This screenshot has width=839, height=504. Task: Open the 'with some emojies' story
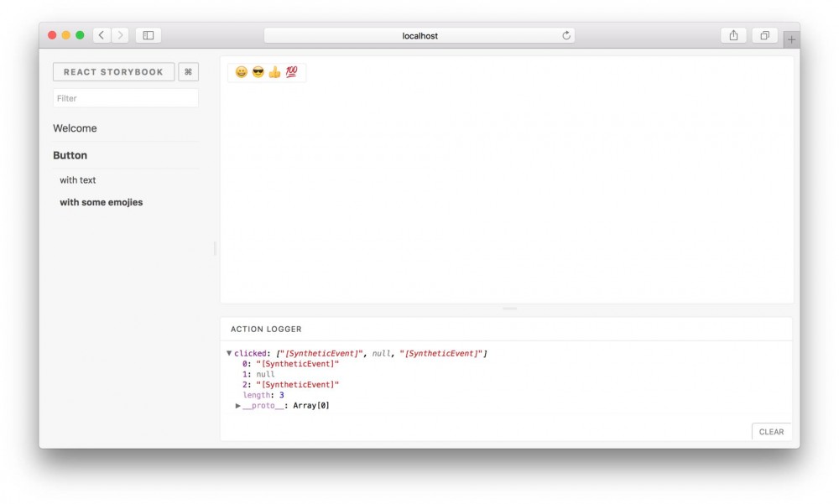click(102, 202)
